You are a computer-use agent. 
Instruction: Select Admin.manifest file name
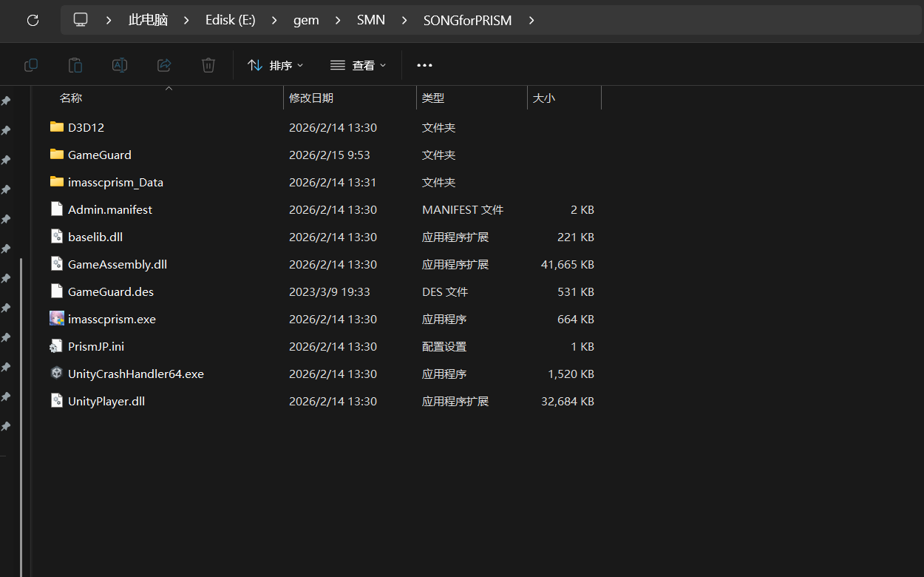click(110, 209)
